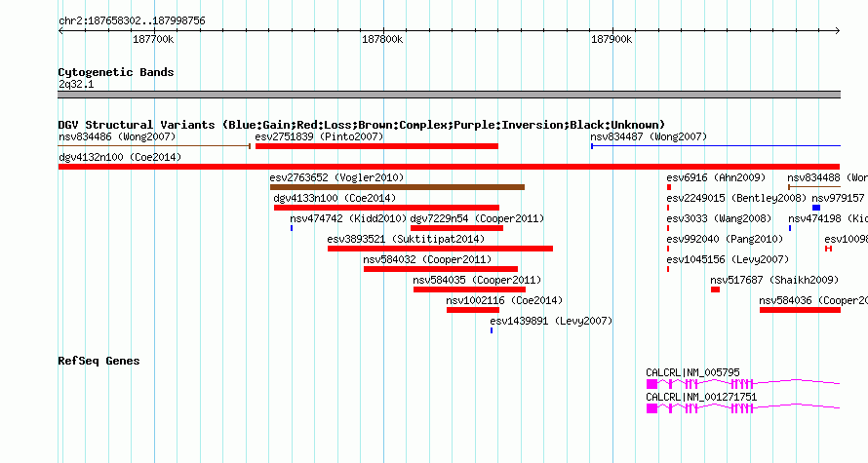Image resolution: width=868 pixels, height=463 pixels.
Task: Click the 187700k ruler position label
Action: point(153,40)
